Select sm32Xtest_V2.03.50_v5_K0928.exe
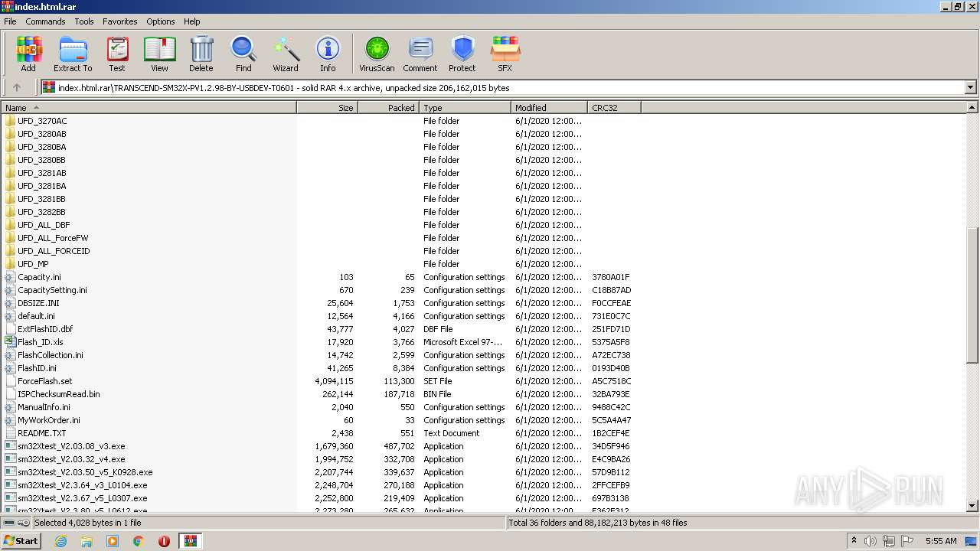 [x=85, y=472]
